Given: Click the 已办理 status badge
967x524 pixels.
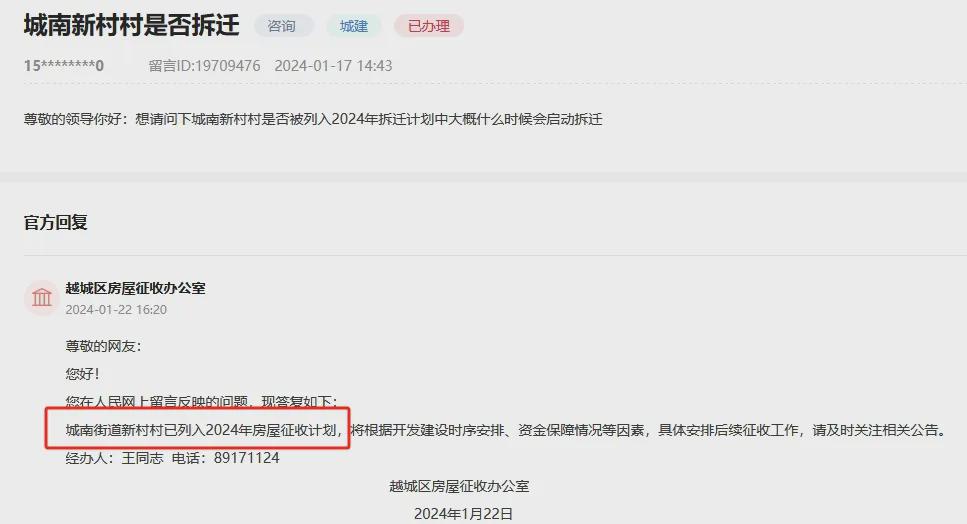Looking at the screenshot, I should 429,26.
